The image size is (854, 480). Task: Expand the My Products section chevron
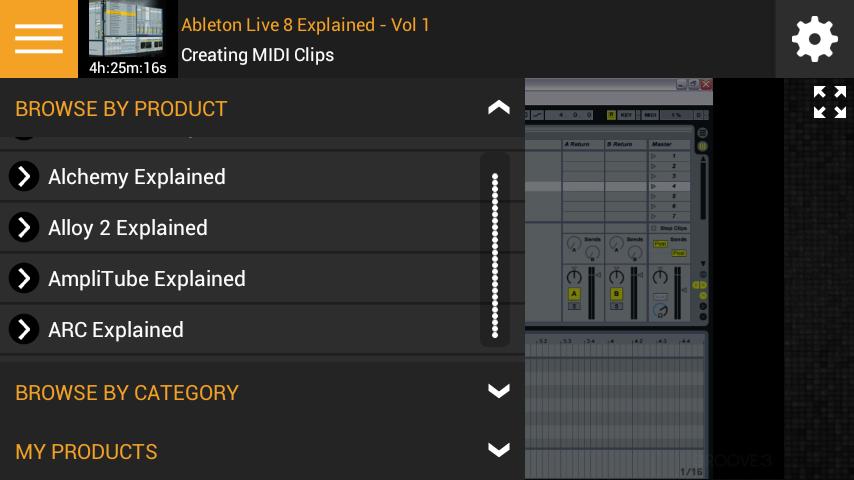click(x=499, y=449)
